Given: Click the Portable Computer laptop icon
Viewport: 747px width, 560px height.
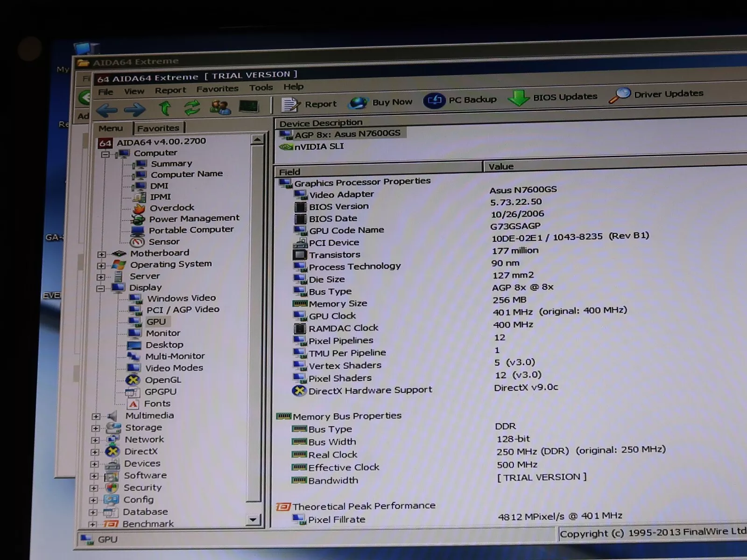Looking at the screenshot, I should click(x=137, y=231).
